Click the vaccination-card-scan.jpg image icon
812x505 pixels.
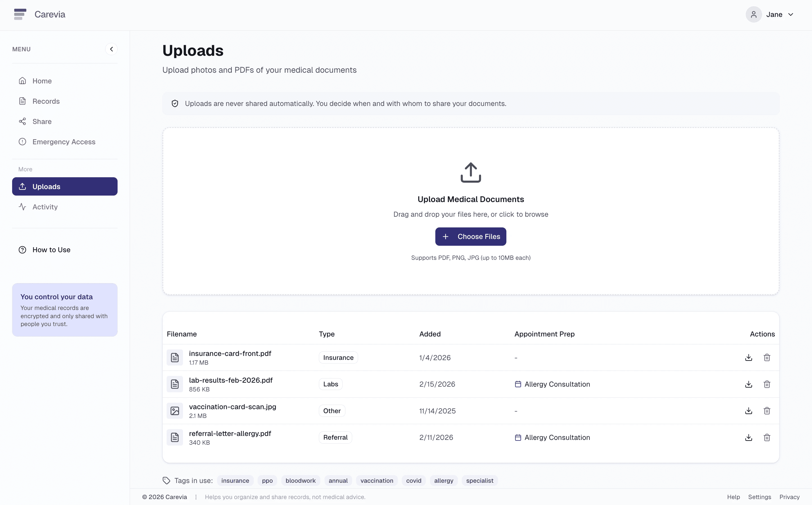pos(175,411)
